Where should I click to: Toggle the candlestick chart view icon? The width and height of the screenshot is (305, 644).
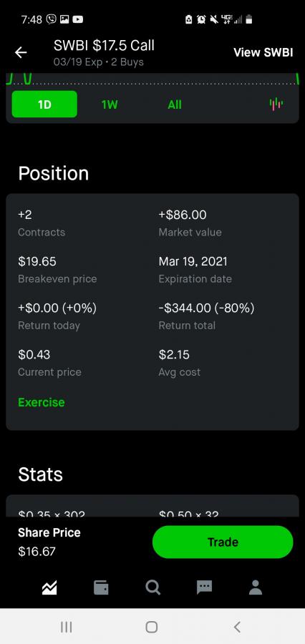tap(276, 104)
